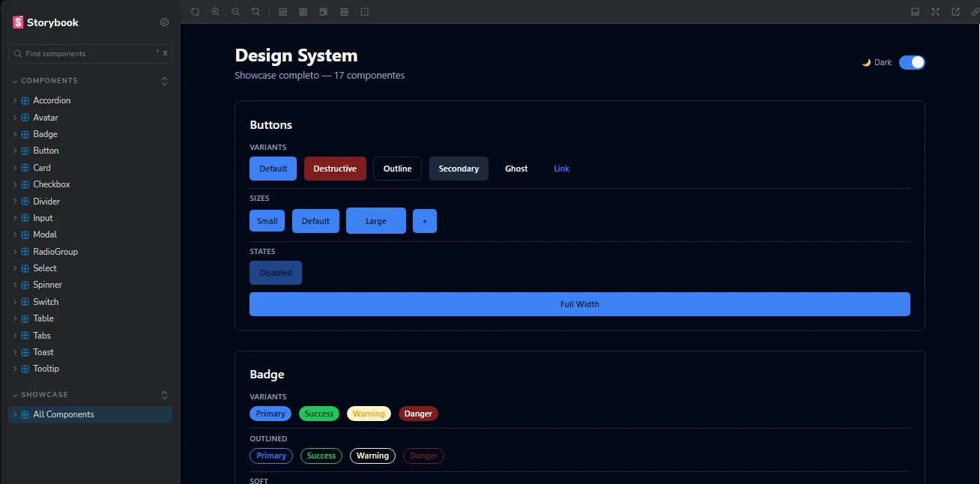Click the filled yellow Warning badge
The width and height of the screenshot is (980, 484).
[x=369, y=414]
